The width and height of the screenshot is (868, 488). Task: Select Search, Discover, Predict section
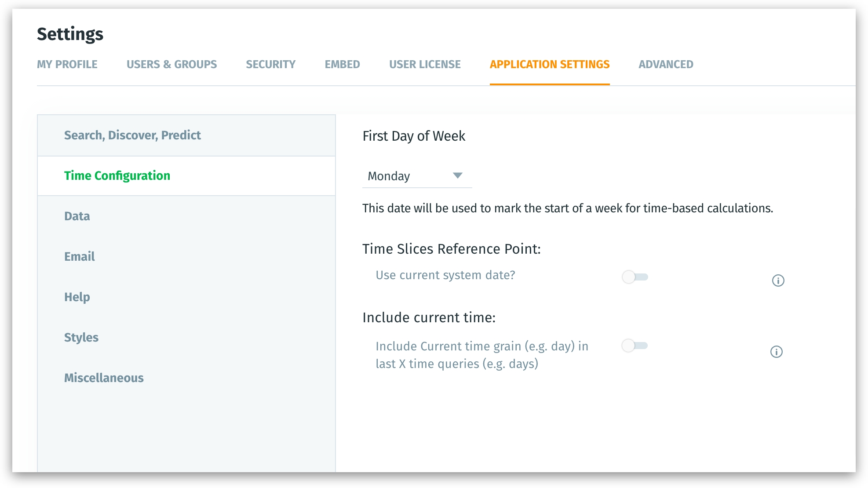click(x=132, y=135)
